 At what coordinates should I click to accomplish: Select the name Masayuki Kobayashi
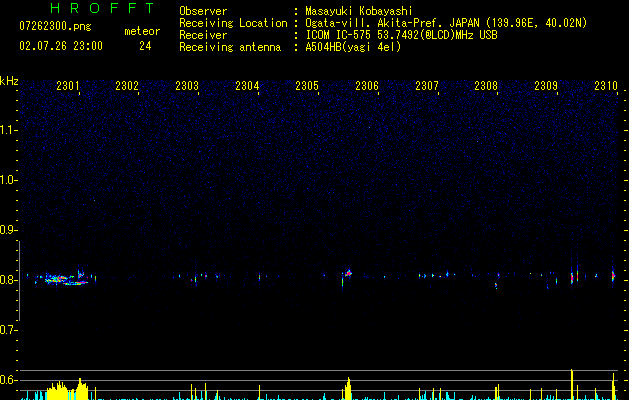(359, 11)
